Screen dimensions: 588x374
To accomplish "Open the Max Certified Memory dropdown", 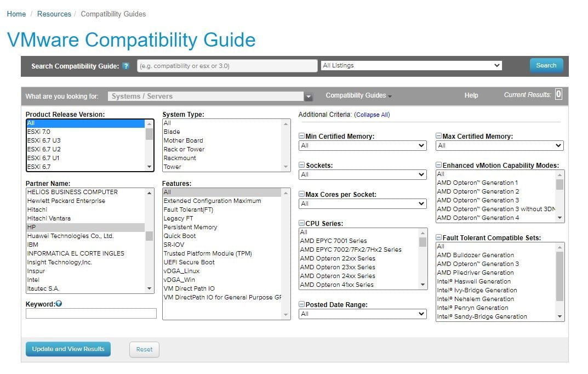I will (x=500, y=145).
